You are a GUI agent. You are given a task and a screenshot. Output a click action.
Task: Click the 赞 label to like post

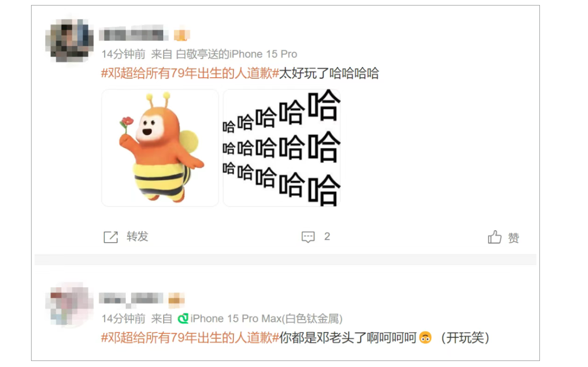click(513, 238)
